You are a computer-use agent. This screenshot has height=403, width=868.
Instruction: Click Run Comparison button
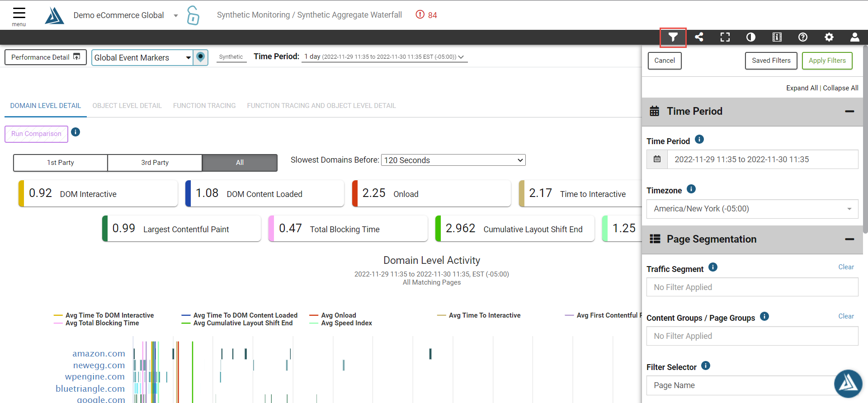(x=36, y=134)
